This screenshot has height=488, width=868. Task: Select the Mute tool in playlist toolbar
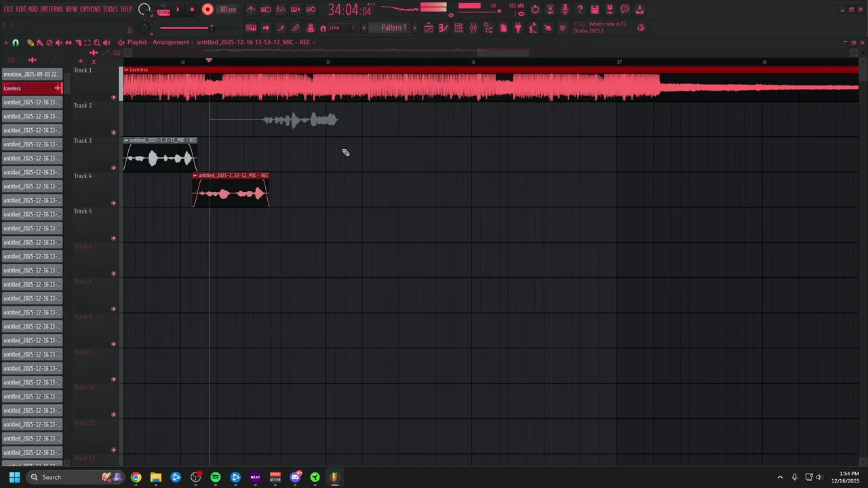tap(58, 43)
